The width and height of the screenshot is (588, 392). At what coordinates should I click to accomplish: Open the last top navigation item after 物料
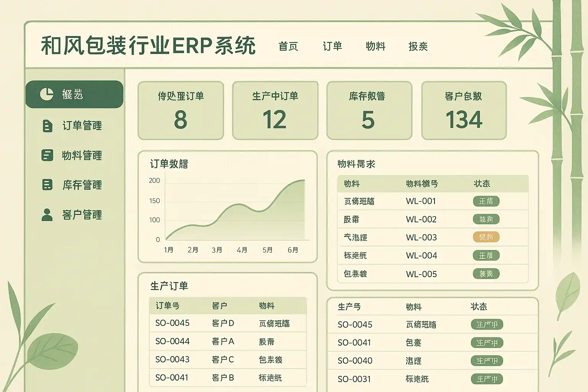click(x=418, y=46)
